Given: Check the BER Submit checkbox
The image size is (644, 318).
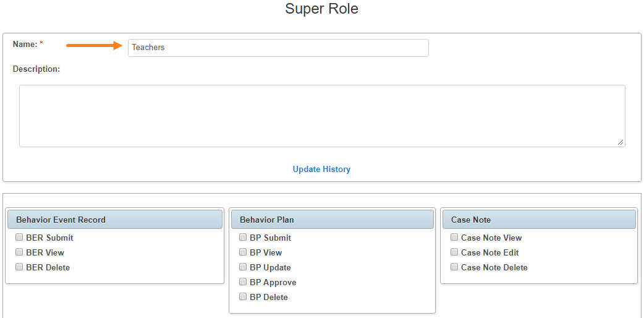Looking at the screenshot, I should point(19,238).
